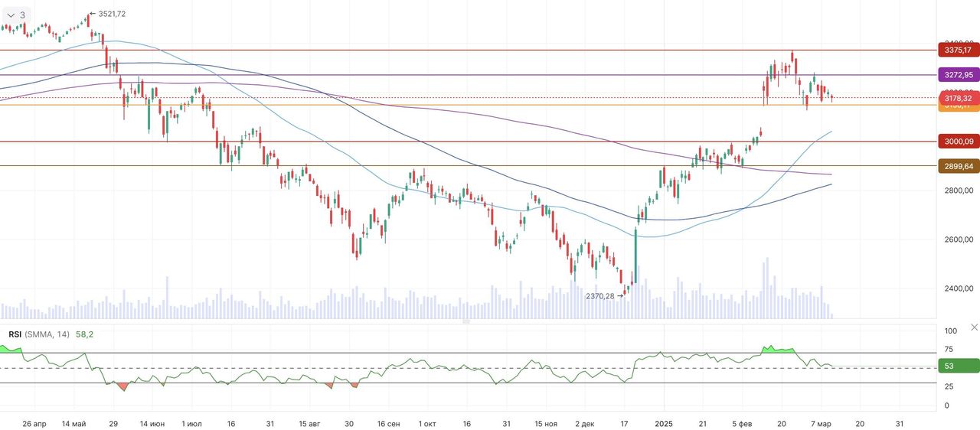Click the RSI value 58,2 readout
The image size is (980, 430).
(84, 334)
